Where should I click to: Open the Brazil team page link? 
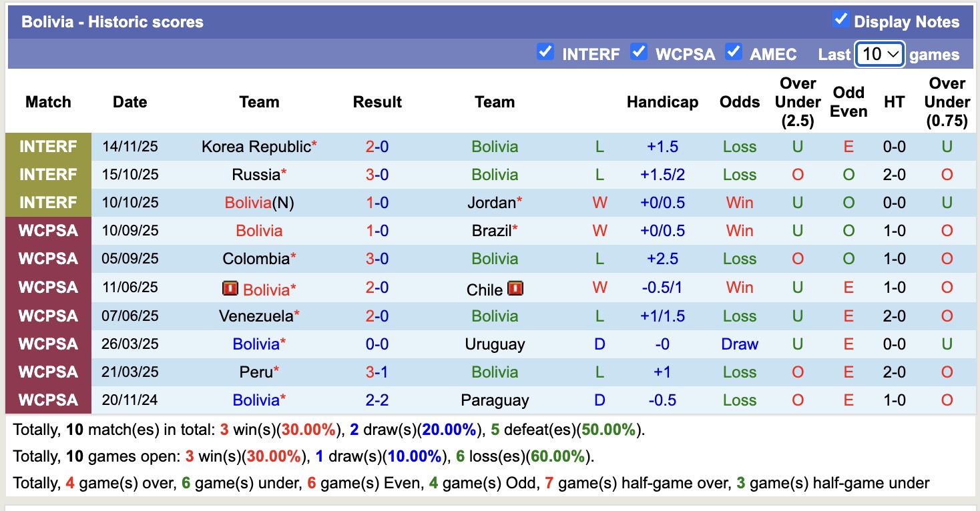coord(491,231)
